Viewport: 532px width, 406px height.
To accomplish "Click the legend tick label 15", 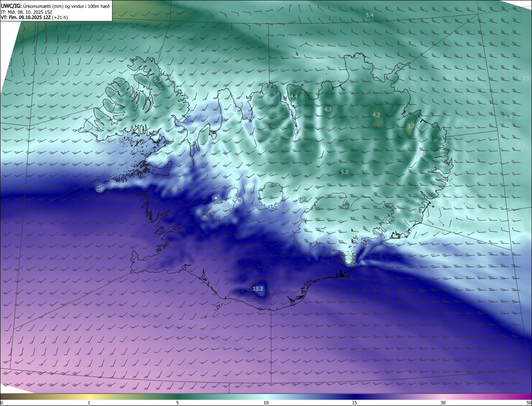I will (355, 403).
